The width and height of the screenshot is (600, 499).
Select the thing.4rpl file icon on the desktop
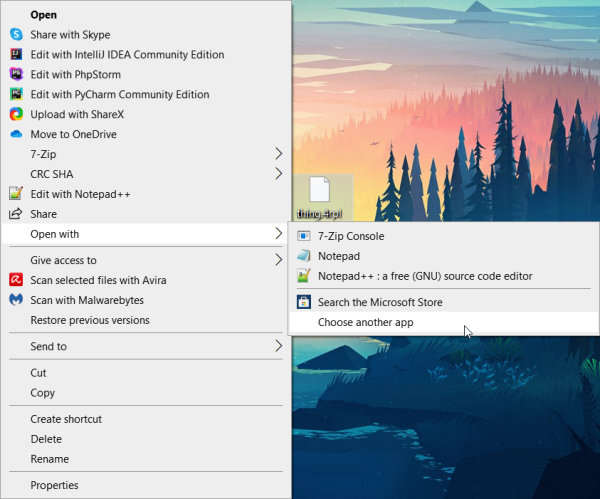320,189
